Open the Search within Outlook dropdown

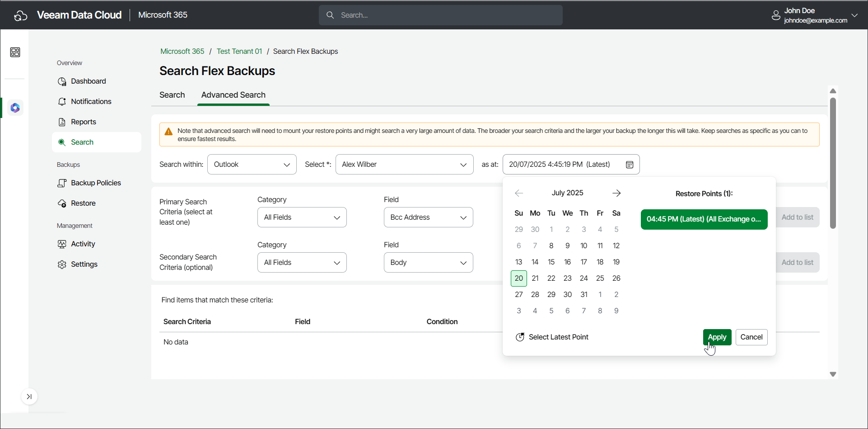[x=252, y=165]
